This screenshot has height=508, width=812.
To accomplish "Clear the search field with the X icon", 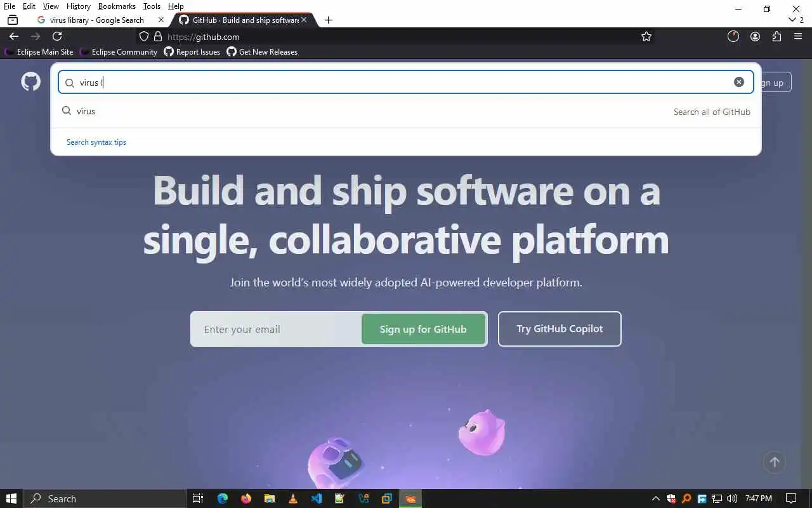I will [739, 82].
